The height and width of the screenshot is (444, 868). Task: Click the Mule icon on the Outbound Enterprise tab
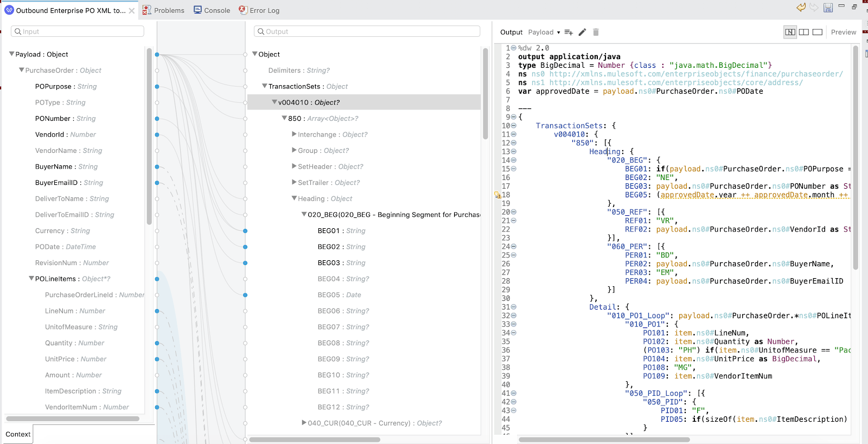(9, 10)
